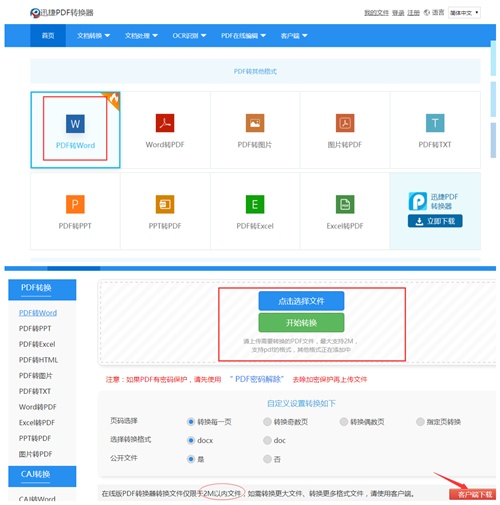Set 公开文件 to 否
This screenshot has width=500, height=505.
click(x=267, y=459)
